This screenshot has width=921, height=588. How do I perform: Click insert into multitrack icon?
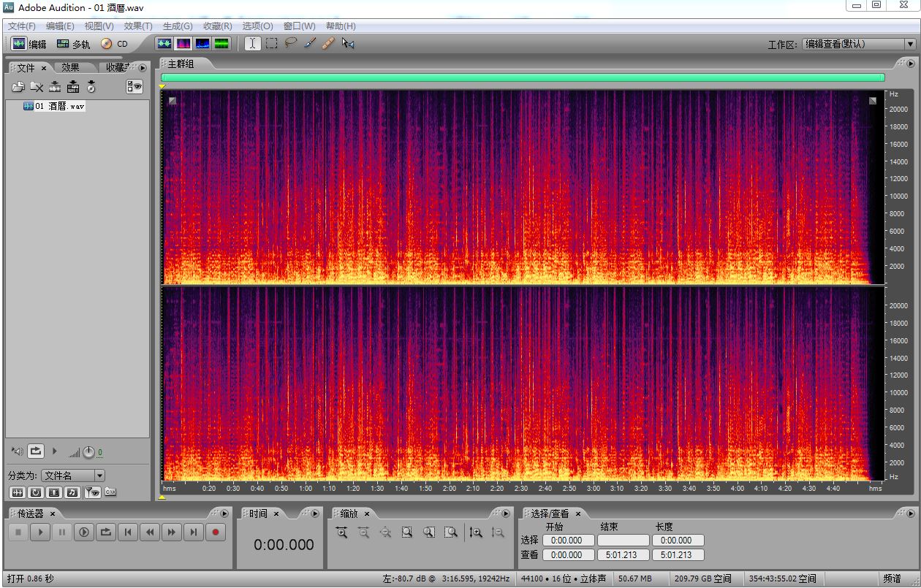pos(73,87)
